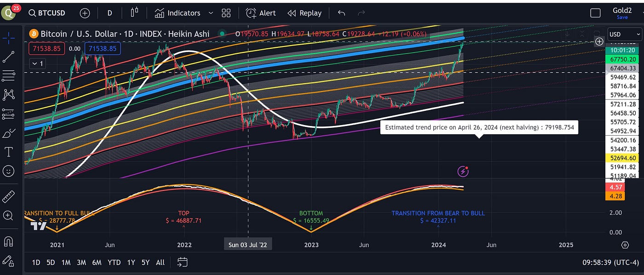Expand the Indicators favorites chevron
This screenshot has width=644, height=275.
[x=211, y=13]
